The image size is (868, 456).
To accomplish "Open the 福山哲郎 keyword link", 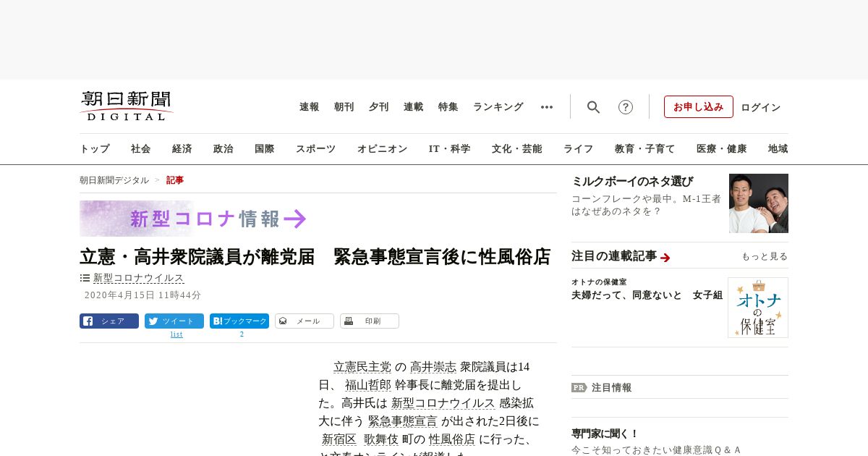I will tap(368, 385).
